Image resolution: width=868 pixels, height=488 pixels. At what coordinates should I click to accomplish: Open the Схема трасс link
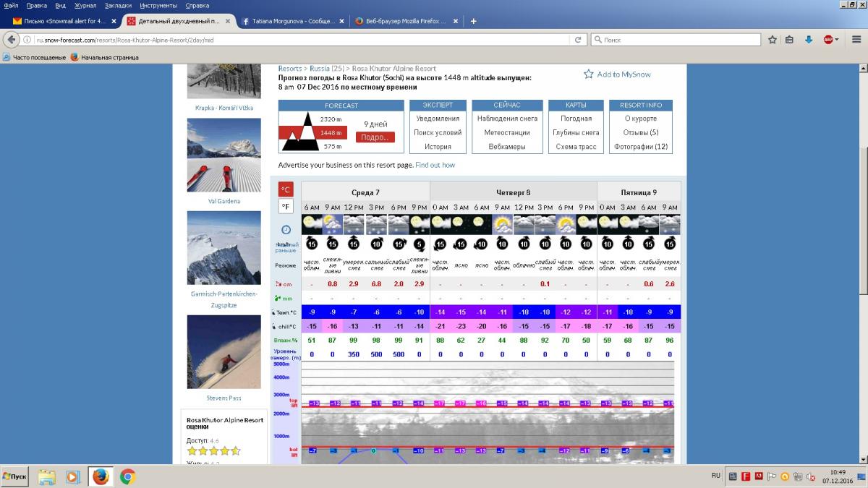[576, 147]
